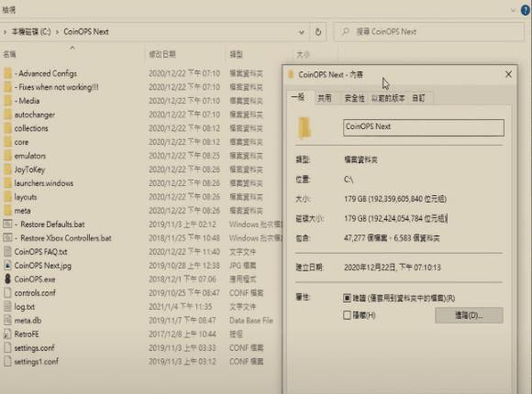Click CoinOPS Next in the address breadcrumb
Image resolution: width=532 pixels, height=394 pixels.
coord(86,32)
